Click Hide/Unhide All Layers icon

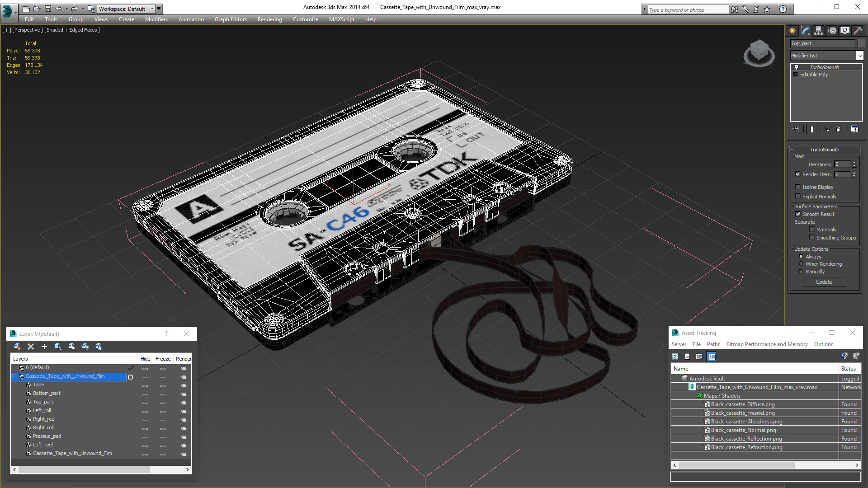pos(85,347)
